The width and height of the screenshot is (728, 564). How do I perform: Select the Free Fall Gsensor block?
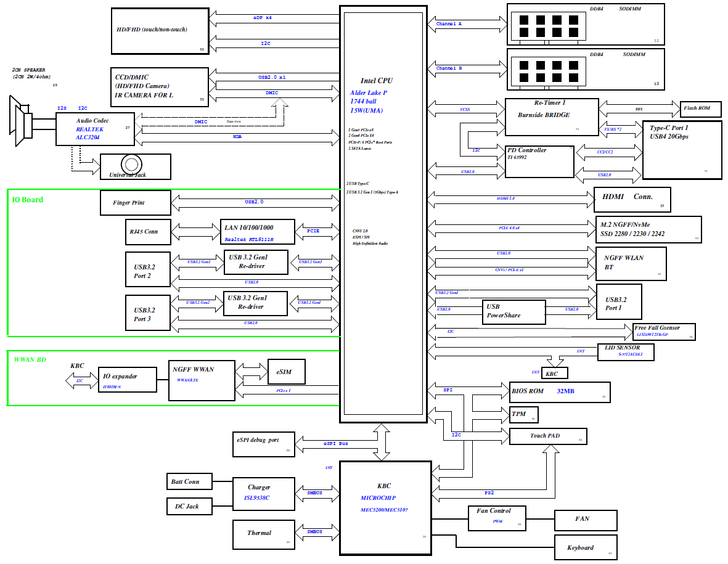coord(665,332)
